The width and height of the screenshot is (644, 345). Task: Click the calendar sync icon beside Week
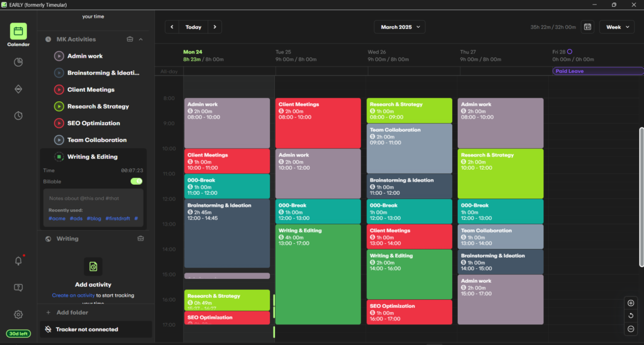(x=588, y=27)
